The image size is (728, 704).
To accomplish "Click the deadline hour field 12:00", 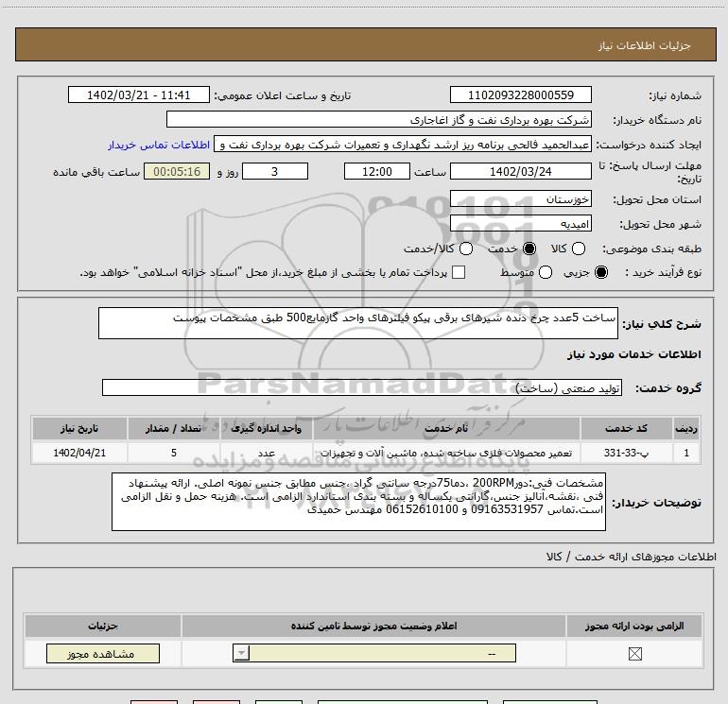I will 377,171.
